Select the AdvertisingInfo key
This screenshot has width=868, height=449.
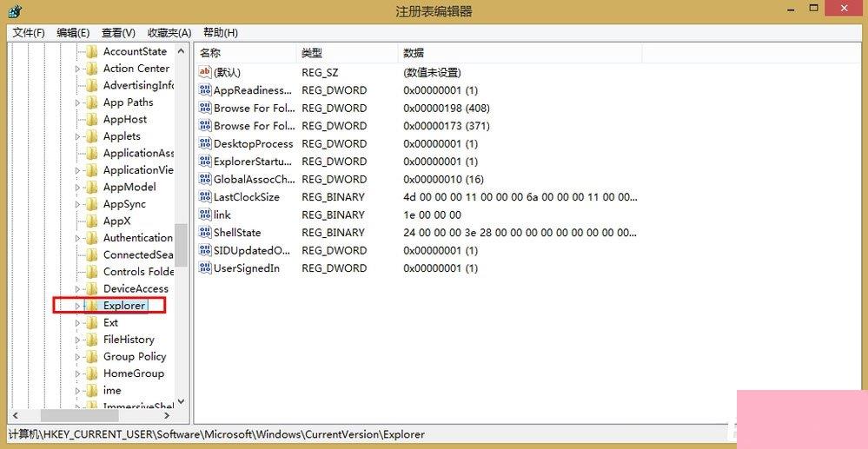[x=138, y=85]
